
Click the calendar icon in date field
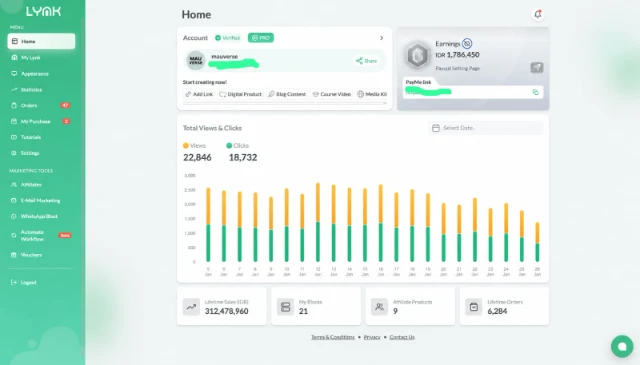click(436, 128)
